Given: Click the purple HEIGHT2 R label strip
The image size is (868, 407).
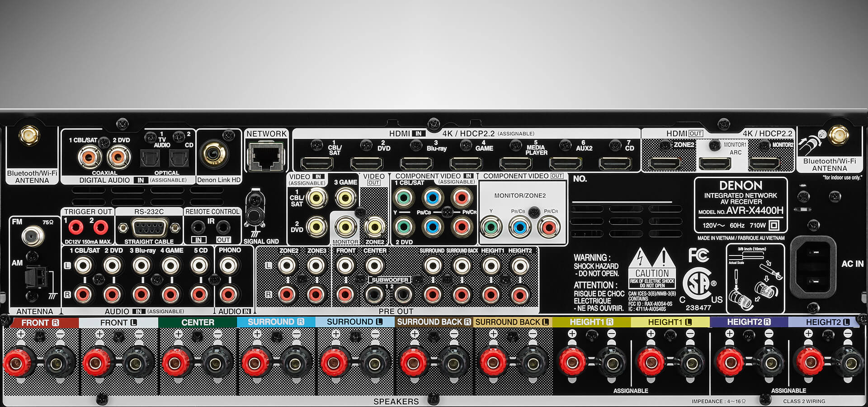Looking at the screenshot, I should (x=749, y=322).
